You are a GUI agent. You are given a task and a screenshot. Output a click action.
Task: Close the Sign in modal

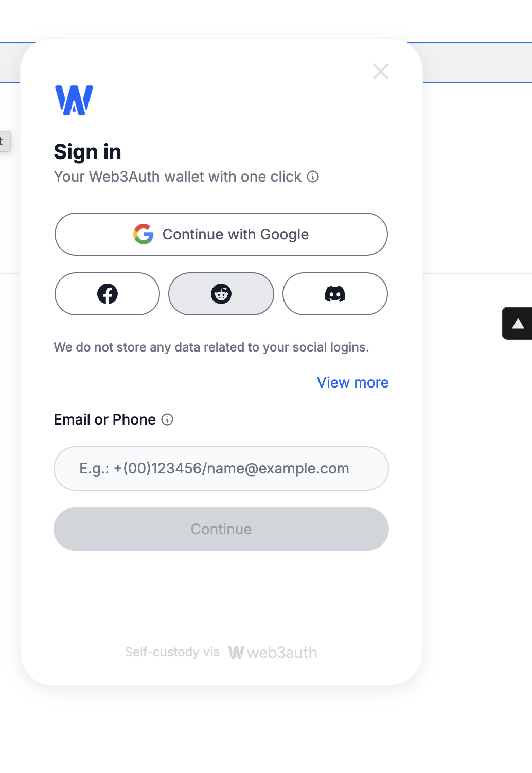point(381,72)
